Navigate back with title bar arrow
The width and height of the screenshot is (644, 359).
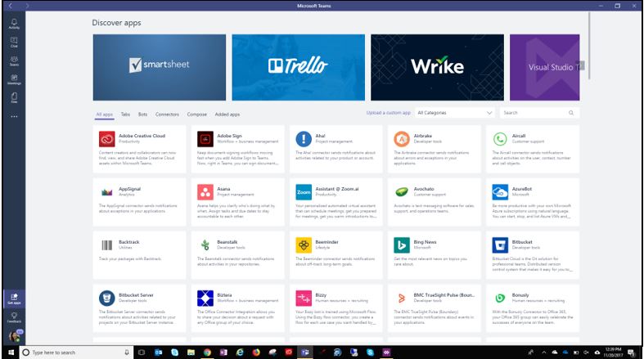point(11,6)
